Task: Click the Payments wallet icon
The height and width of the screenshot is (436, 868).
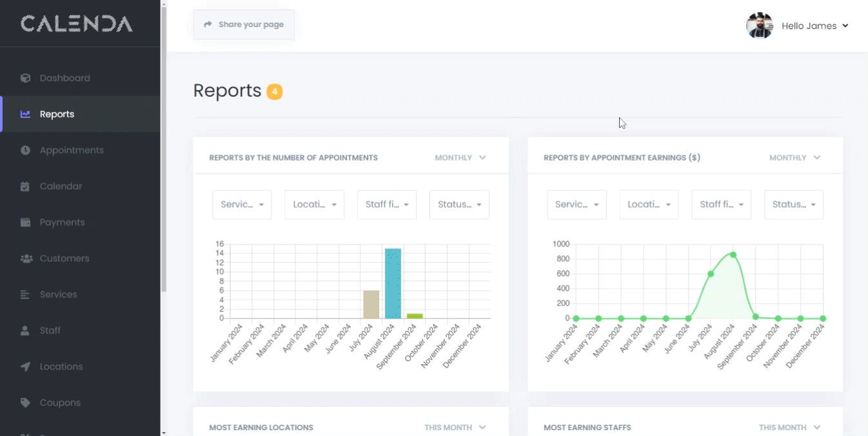Action: coord(25,223)
